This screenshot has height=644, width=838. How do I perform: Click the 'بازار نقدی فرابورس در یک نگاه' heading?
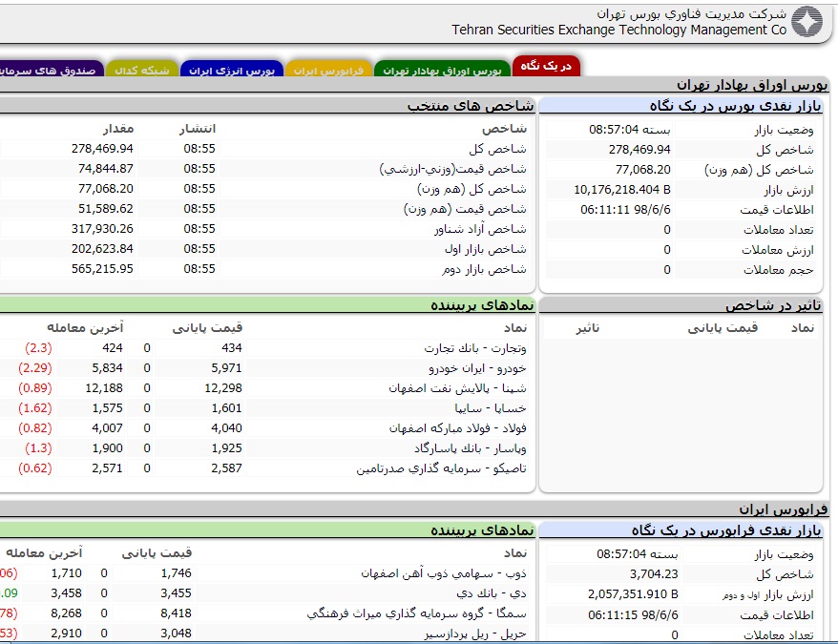(x=726, y=530)
